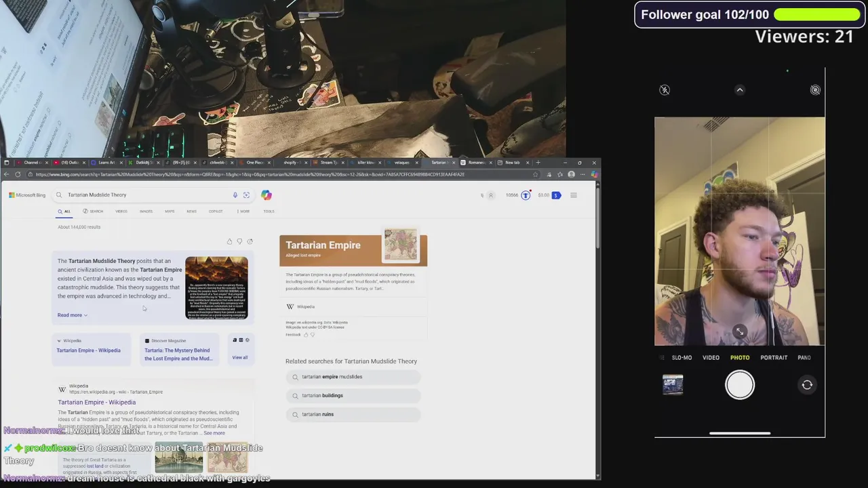Image resolution: width=868 pixels, height=488 pixels.
Task: Open the TOOLS search option
Action: tap(269, 211)
